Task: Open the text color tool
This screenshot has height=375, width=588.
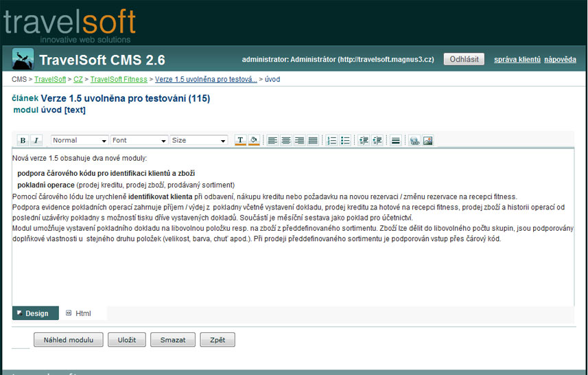Action: tap(240, 140)
